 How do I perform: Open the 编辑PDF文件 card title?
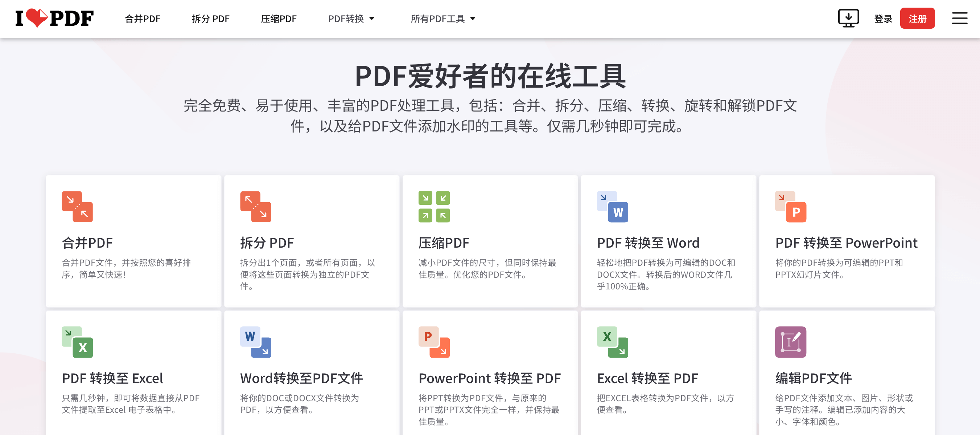[814, 378]
